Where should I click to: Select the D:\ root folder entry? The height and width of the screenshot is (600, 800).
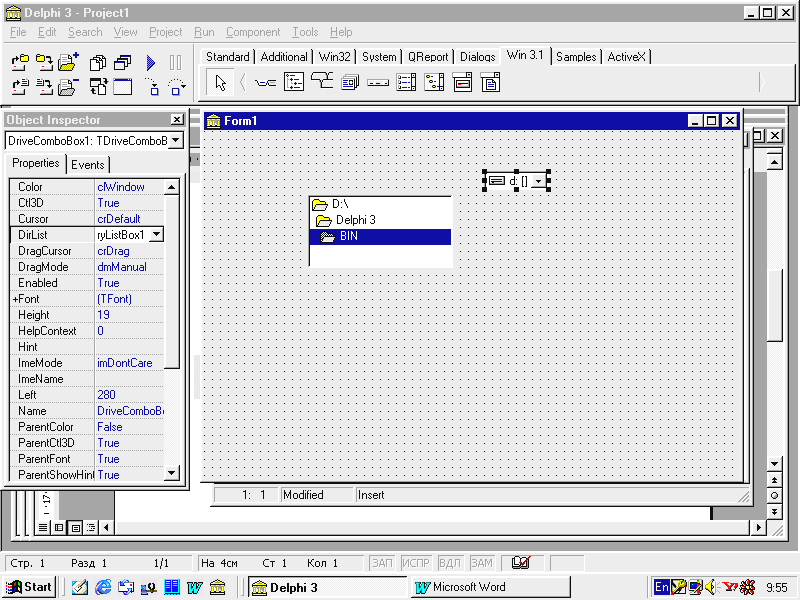pyautogui.click(x=380, y=204)
